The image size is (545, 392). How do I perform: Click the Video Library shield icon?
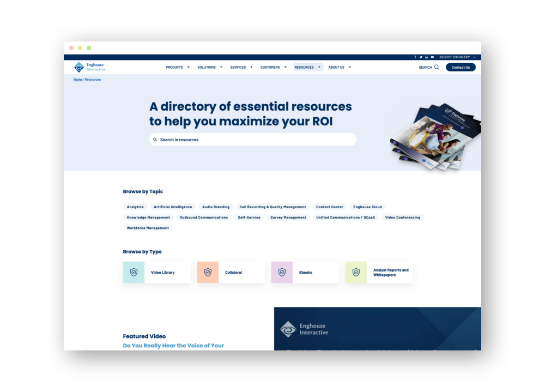point(134,272)
